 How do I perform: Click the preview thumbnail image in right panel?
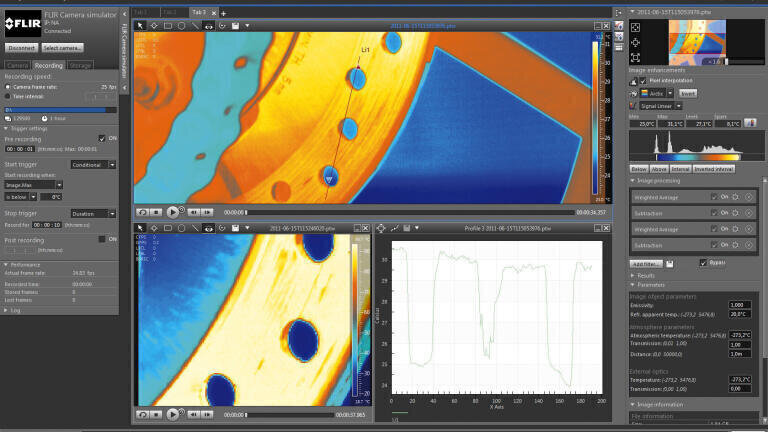pyautogui.click(x=697, y=43)
